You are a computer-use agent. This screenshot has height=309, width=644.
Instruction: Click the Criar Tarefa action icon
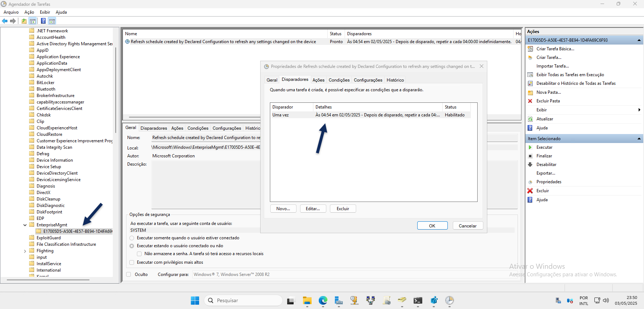[x=530, y=57]
